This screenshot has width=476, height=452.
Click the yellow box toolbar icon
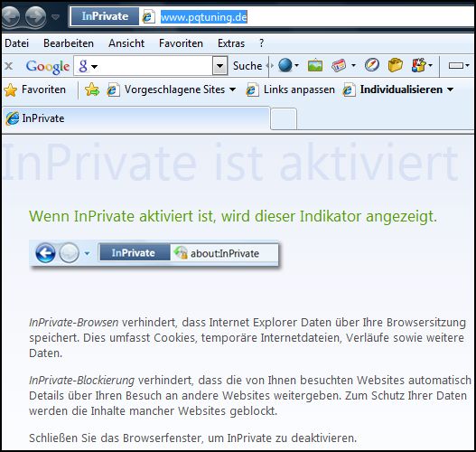pyautogui.click(x=396, y=65)
